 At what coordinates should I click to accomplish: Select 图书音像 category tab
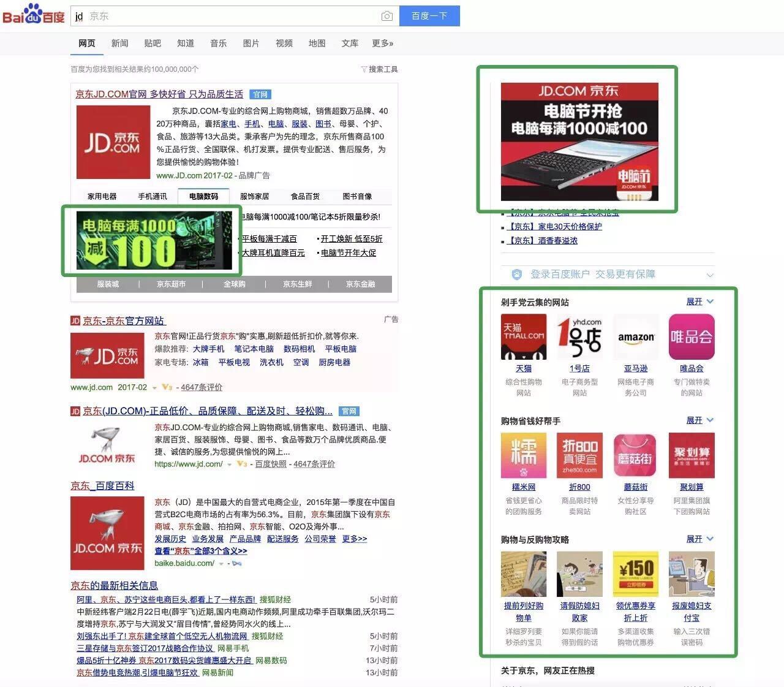pyautogui.click(x=357, y=196)
